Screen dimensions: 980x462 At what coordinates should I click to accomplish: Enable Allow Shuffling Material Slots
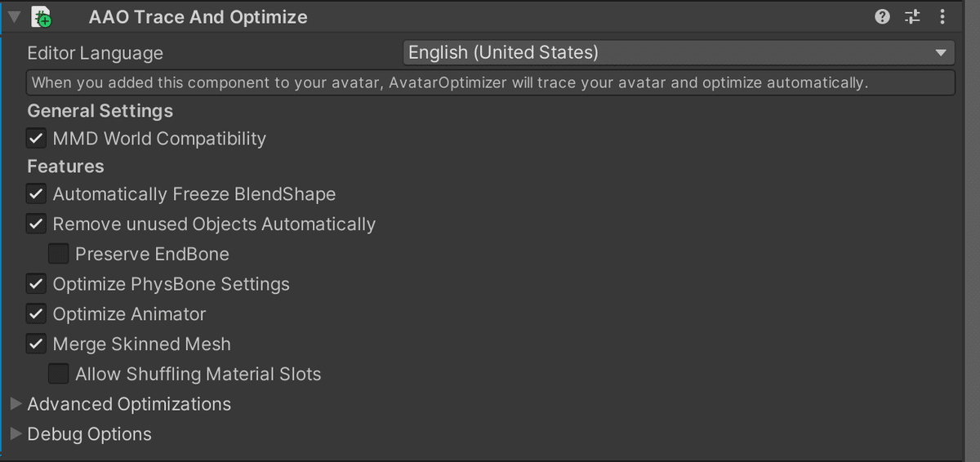[x=58, y=374]
